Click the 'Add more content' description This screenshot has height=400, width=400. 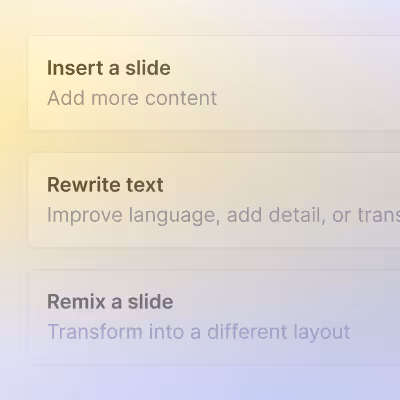[132, 98]
